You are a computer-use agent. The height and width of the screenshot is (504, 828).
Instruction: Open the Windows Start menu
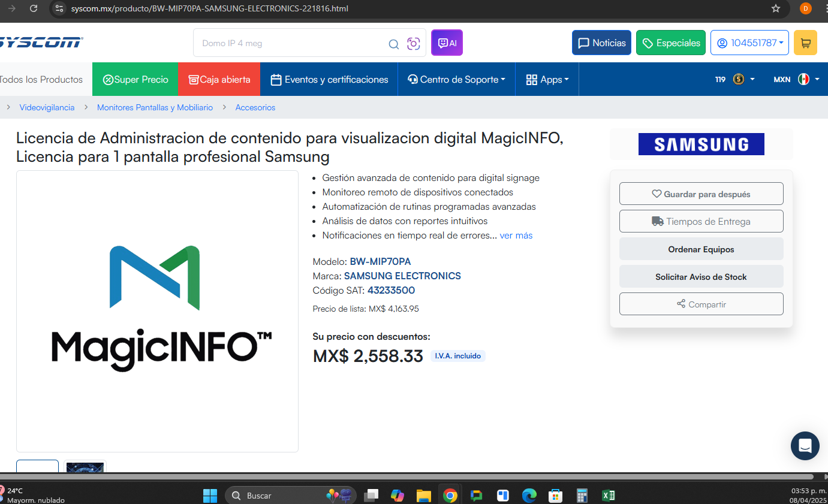tap(210, 496)
